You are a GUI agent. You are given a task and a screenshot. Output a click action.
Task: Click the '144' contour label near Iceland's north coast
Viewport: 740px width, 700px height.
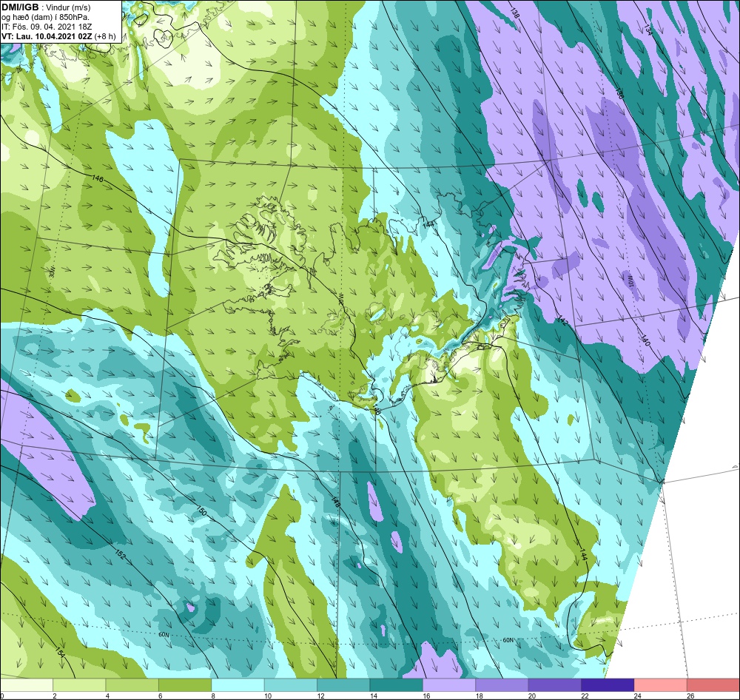tap(429, 225)
